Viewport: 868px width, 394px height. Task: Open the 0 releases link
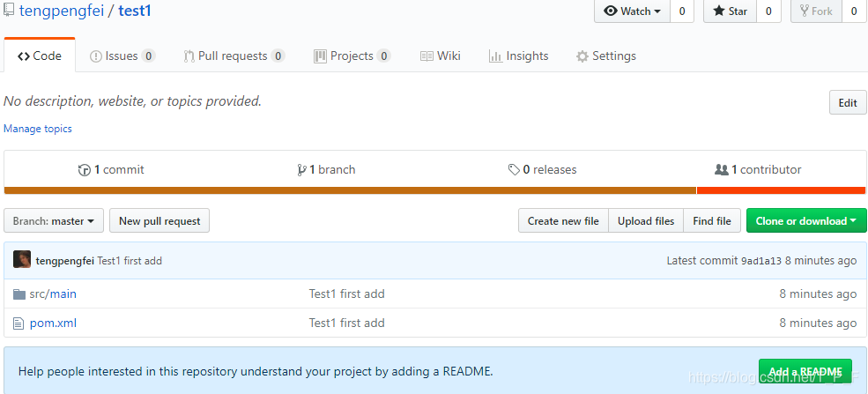coord(543,169)
